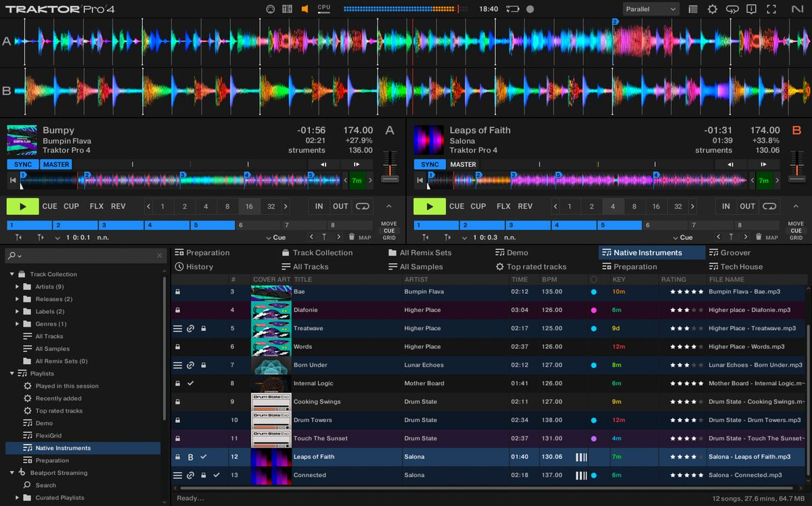This screenshot has width=812, height=506.
Task: Open the Tech House favorites tab
Action: [741, 267]
